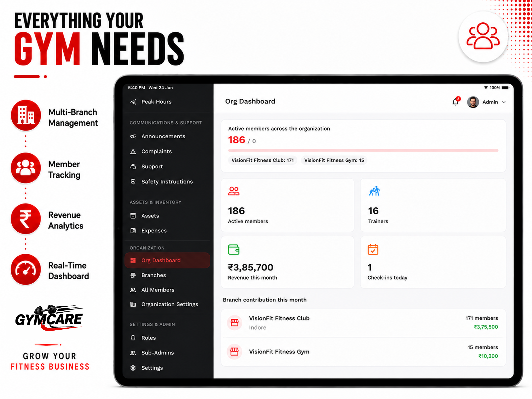Click the VisionFit Fitness Gym store icon
Viewport: 532px width, 399px height.
click(234, 352)
